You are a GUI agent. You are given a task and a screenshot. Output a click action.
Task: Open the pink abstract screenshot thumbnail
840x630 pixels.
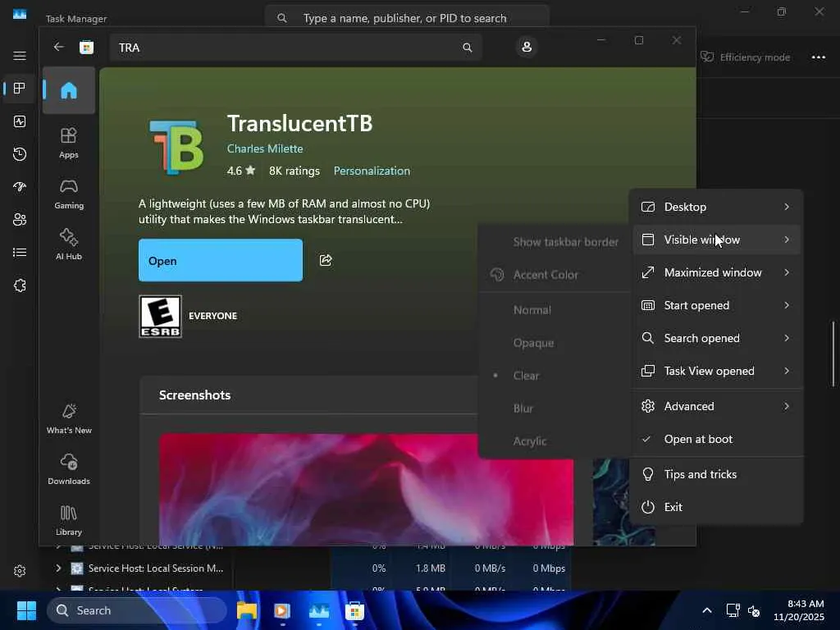[x=366, y=489]
